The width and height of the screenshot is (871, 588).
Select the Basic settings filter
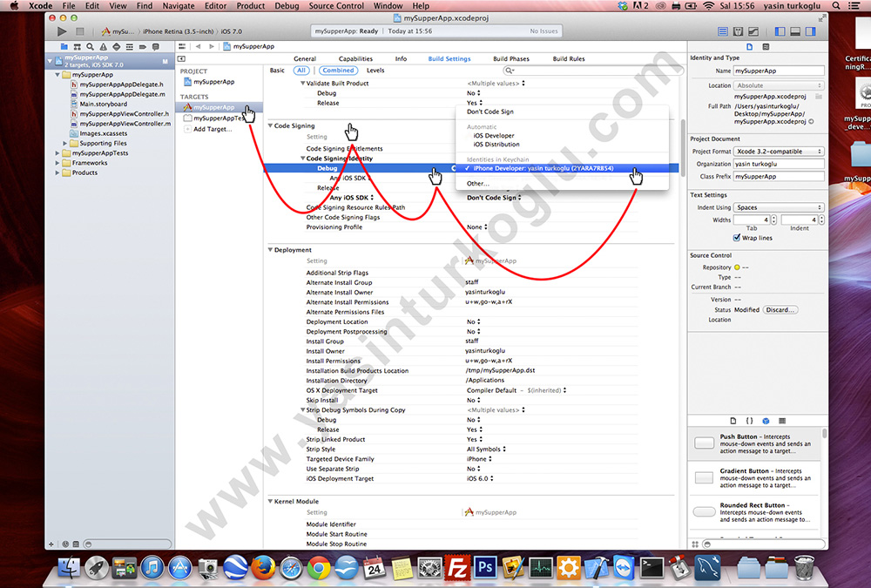point(277,71)
